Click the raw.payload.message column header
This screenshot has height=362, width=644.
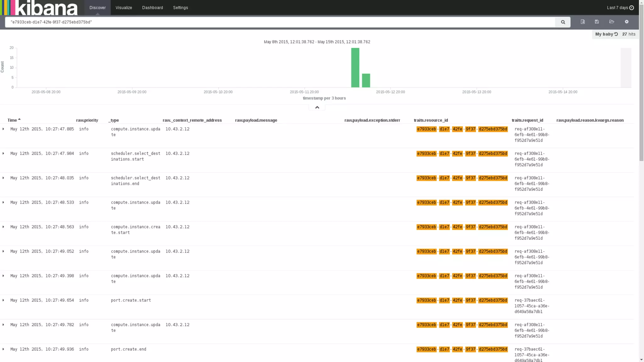click(x=256, y=120)
